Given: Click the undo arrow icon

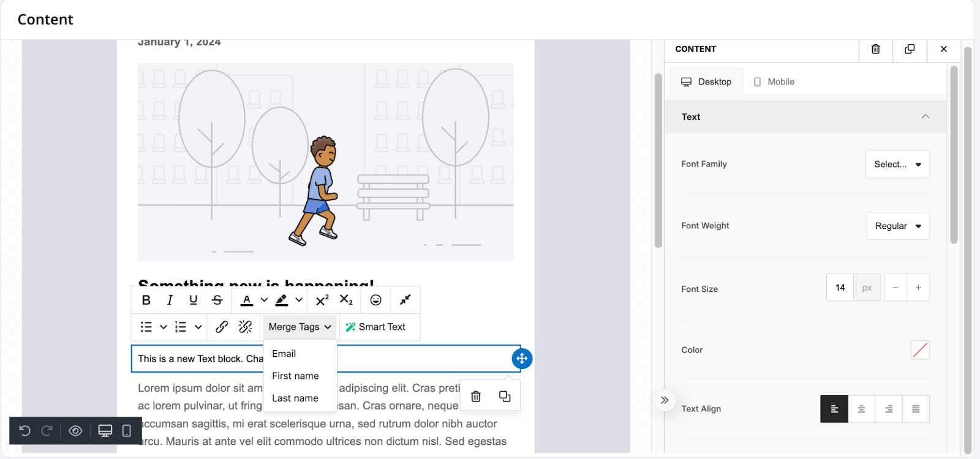Looking at the screenshot, I should (25, 431).
